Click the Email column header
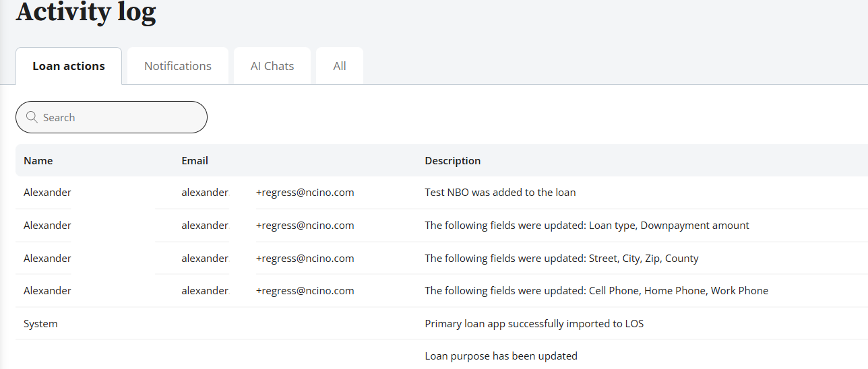Viewport: 868px width, 369px height. click(195, 160)
